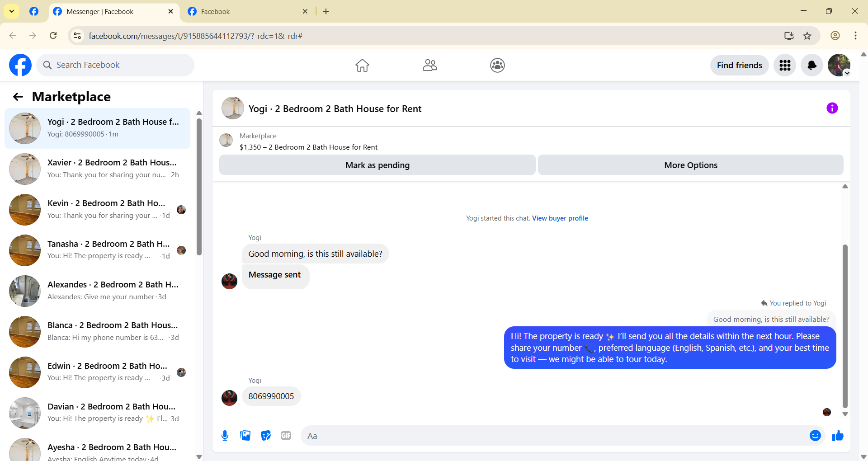The height and width of the screenshot is (461, 868).
Task: Open the Yogi conversation in the list
Action: coord(97,128)
